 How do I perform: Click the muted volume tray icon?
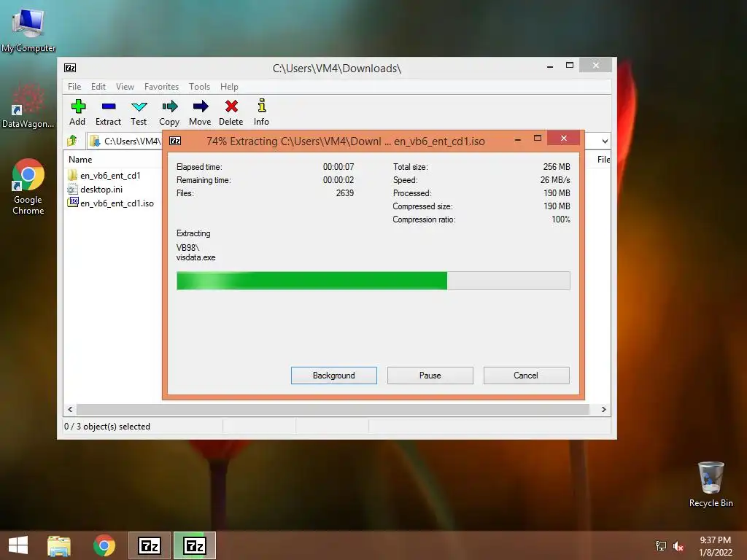(678, 546)
